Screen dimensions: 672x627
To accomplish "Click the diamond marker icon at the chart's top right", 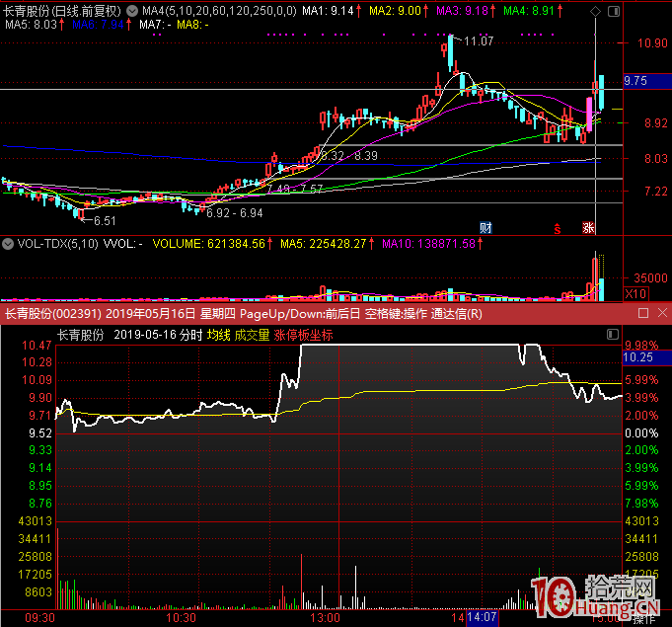I will [595, 12].
